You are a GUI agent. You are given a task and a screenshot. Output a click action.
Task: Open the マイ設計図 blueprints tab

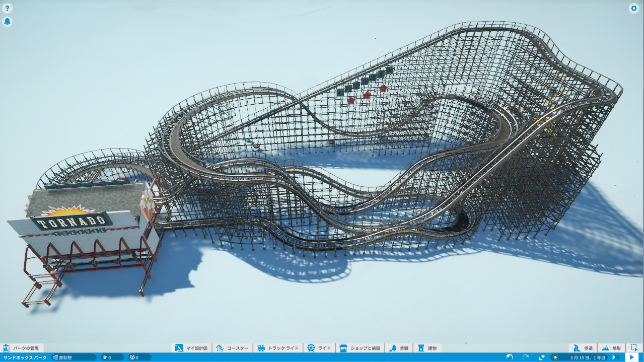tap(191, 348)
